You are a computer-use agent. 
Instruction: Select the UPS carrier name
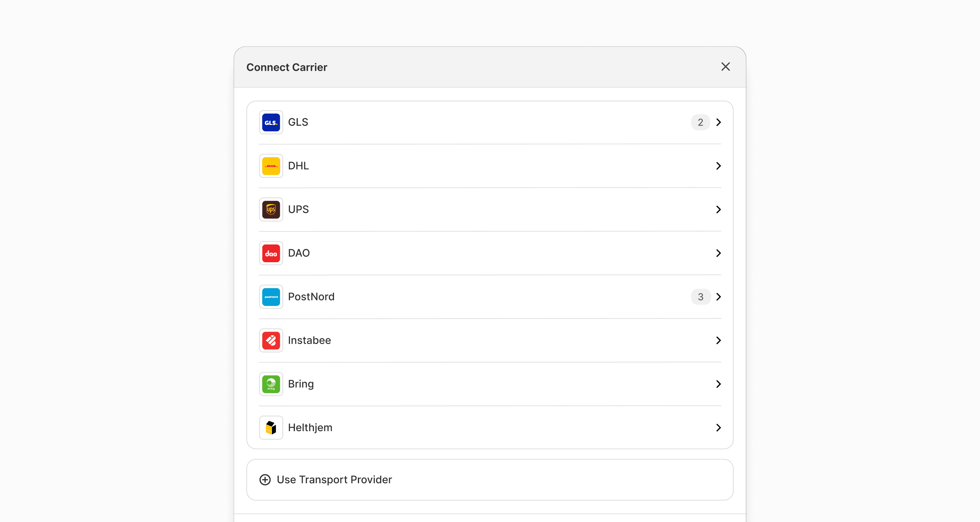click(298, 210)
